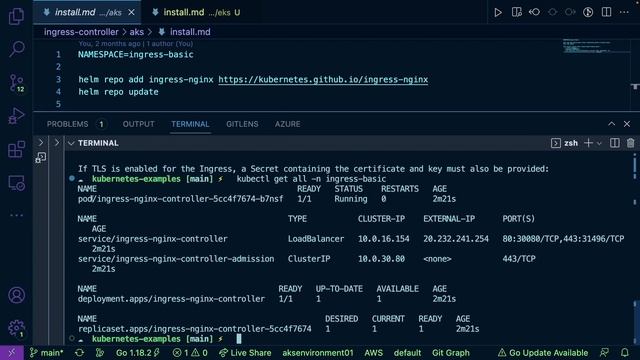Close the bottom panel
The height and width of the screenshot is (360, 640).
coord(627,124)
